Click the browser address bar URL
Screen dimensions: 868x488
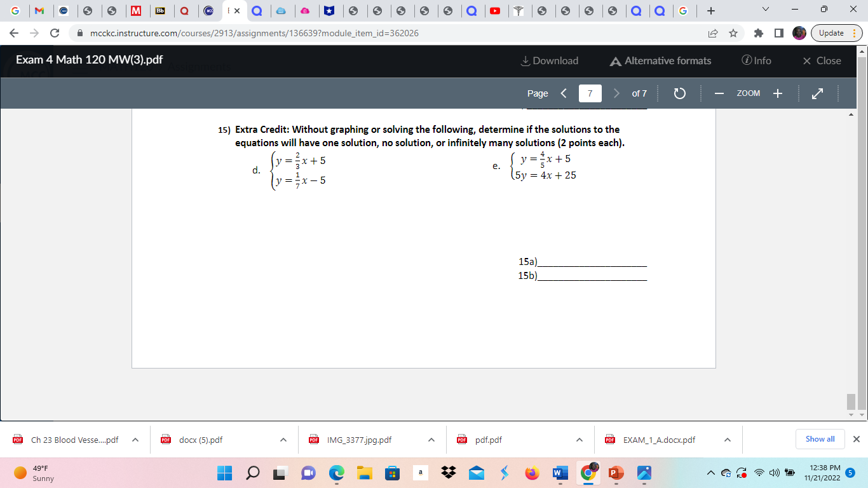point(255,33)
